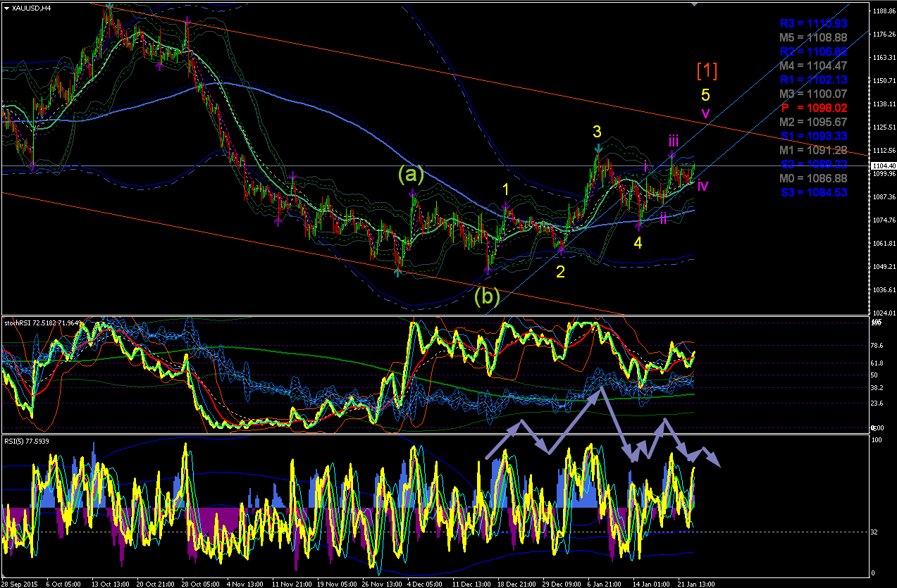The height and width of the screenshot is (588, 897).
Task: Click the magenta sub-wave iii label
Action: click(x=674, y=140)
